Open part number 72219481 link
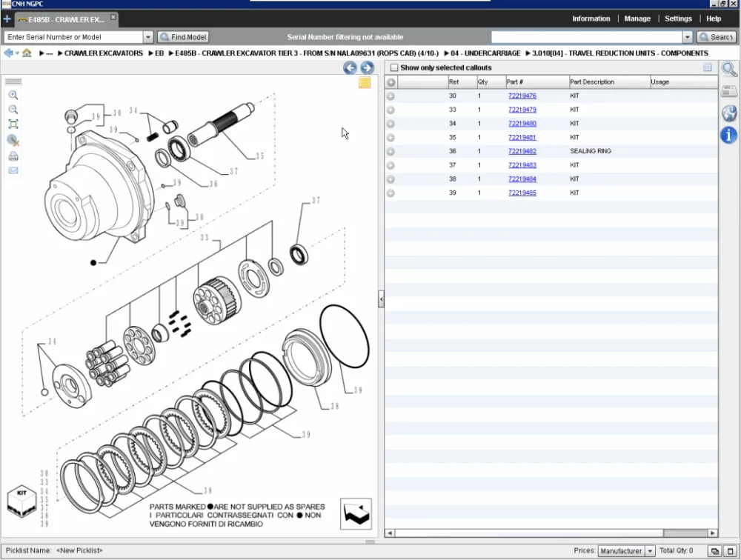This screenshot has height=560, width=741. (x=522, y=138)
